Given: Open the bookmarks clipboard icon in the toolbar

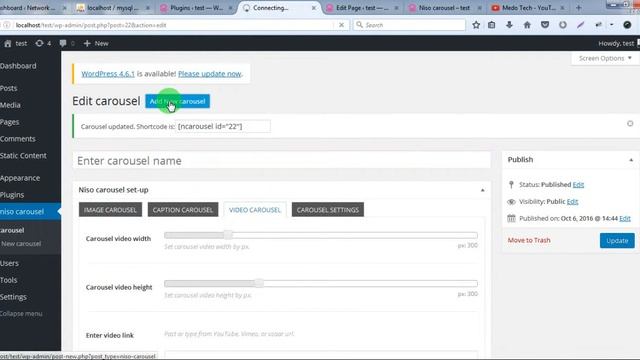Looking at the screenshot, I should pos(492,25).
